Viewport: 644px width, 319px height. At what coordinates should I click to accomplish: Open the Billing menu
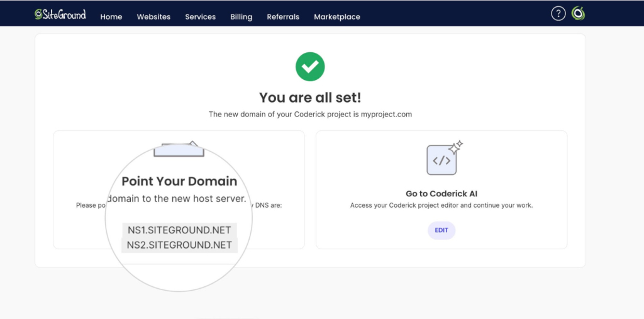pyautogui.click(x=241, y=17)
